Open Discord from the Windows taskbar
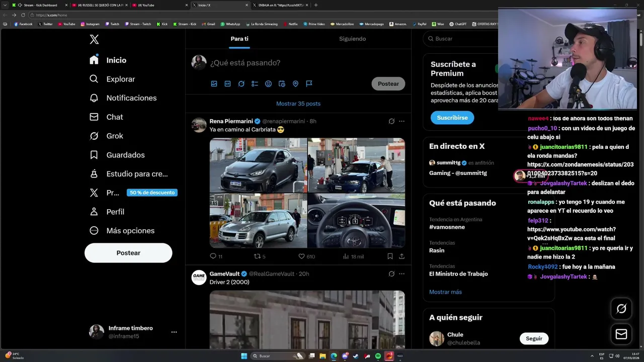 [x=345, y=356]
